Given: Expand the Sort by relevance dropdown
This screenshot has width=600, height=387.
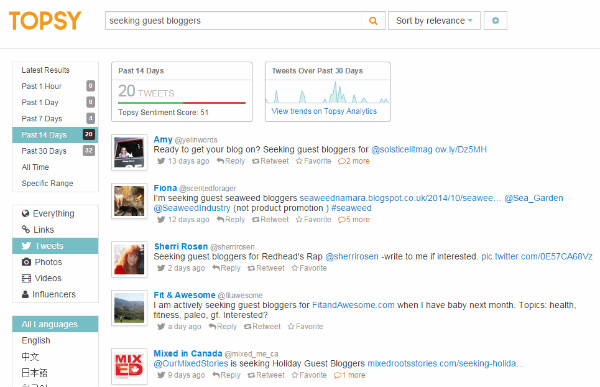Looking at the screenshot, I should pos(434,21).
